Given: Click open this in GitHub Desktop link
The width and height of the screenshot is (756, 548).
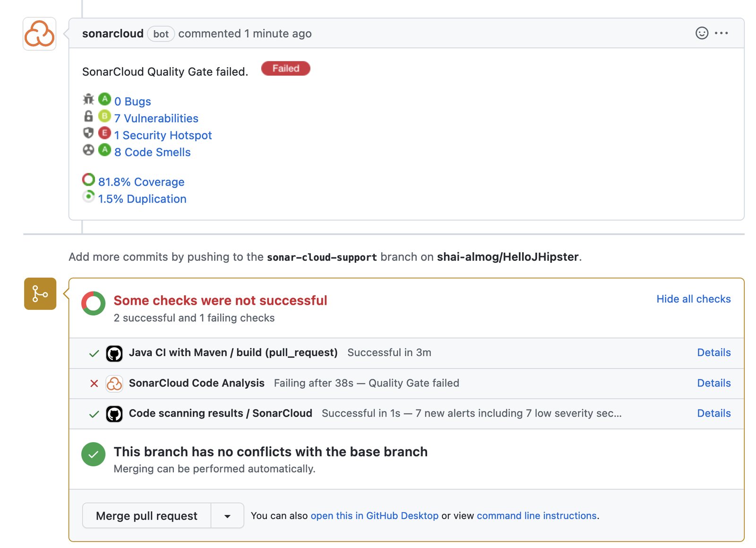Looking at the screenshot, I should pyautogui.click(x=375, y=516).
